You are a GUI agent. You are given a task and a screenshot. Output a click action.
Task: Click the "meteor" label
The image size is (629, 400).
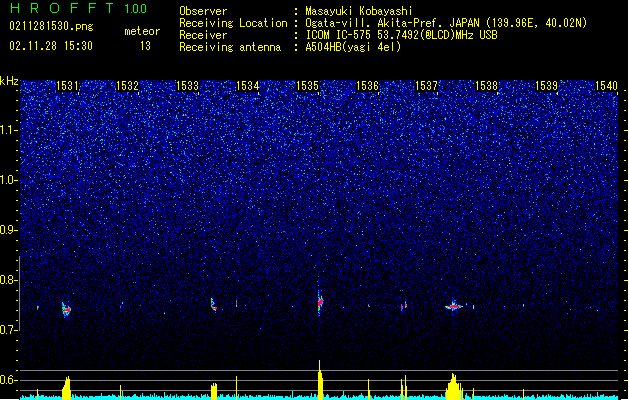pos(142,31)
